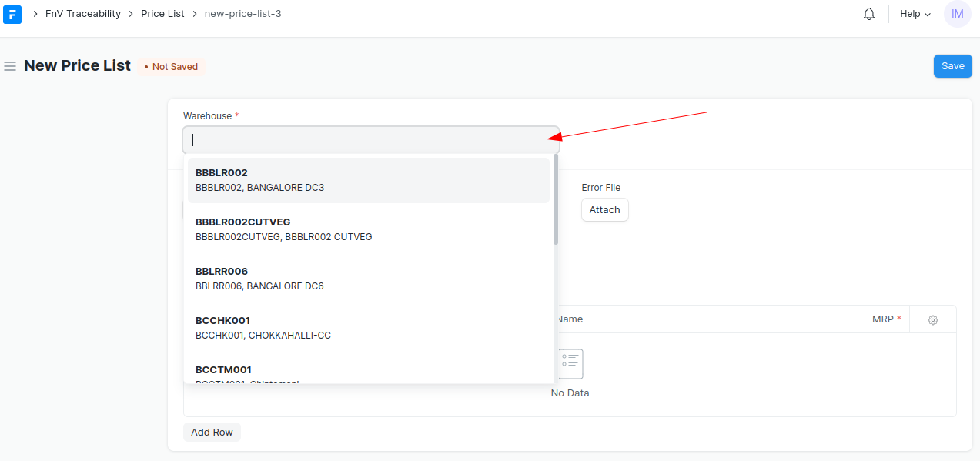Image resolution: width=980 pixels, height=461 pixels.
Task: Click the New Price List title
Action: coord(77,66)
